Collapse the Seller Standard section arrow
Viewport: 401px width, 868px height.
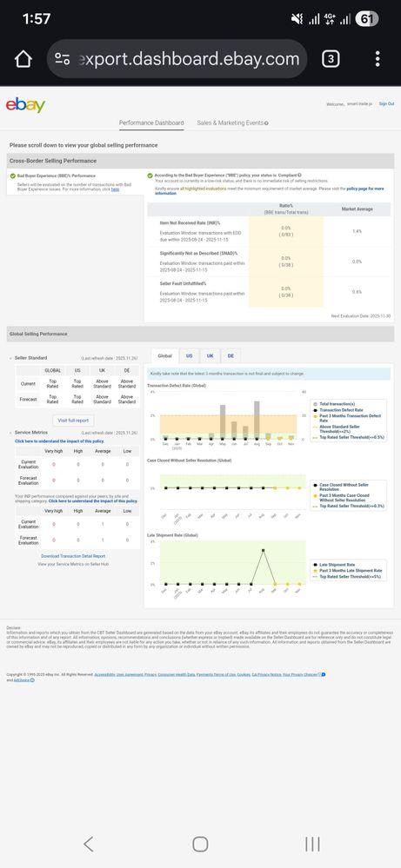(x=10, y=358)
